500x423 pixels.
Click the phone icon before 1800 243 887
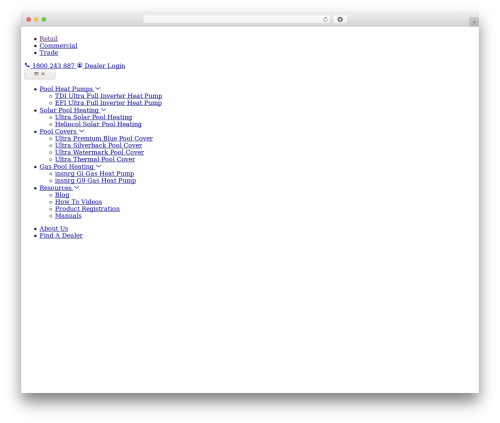point(27,65)
